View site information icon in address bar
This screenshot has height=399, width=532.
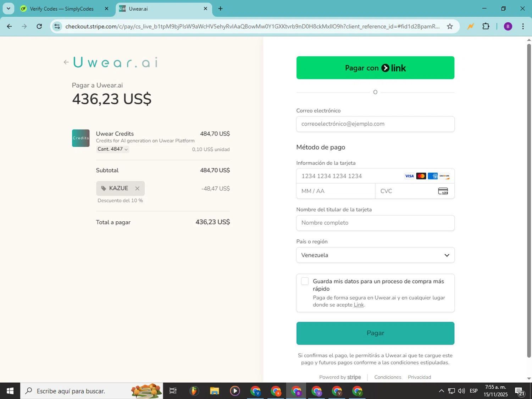point(57,27)
